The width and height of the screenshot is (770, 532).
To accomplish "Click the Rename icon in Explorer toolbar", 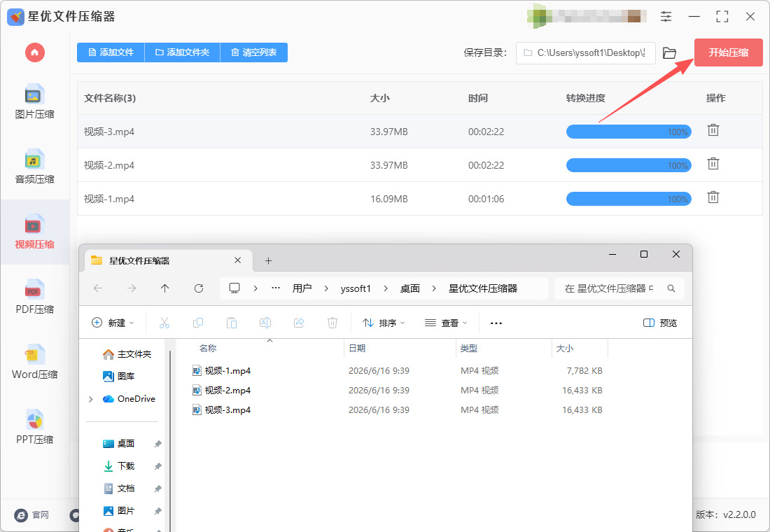I will point(265,323).
